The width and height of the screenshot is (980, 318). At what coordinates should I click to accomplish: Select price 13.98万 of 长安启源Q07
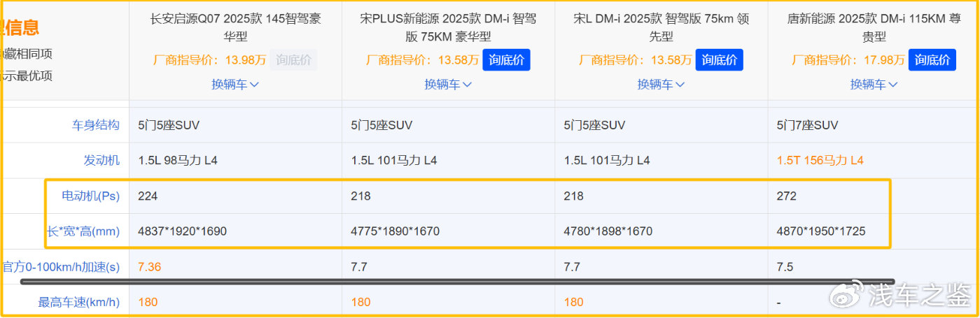246,60
